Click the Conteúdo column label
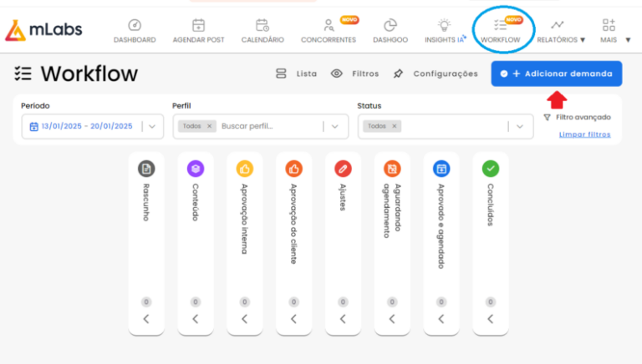The width and height of the screenshot is (642, 364). tap(196, 202)
